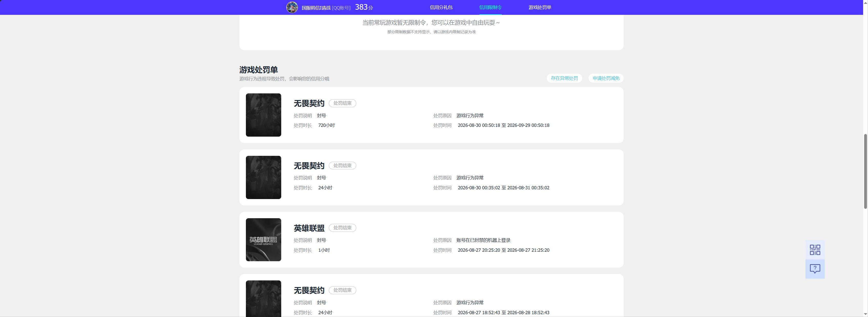Click the page vertical scrollbar thumb
Screen dimensions: 868x317
click(x=865, y=171)
